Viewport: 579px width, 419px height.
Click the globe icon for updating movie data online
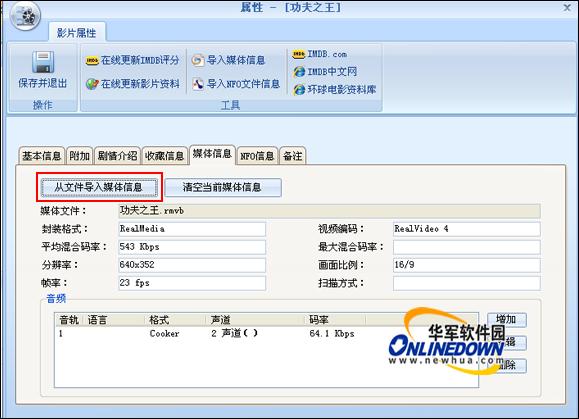point(92,84)
